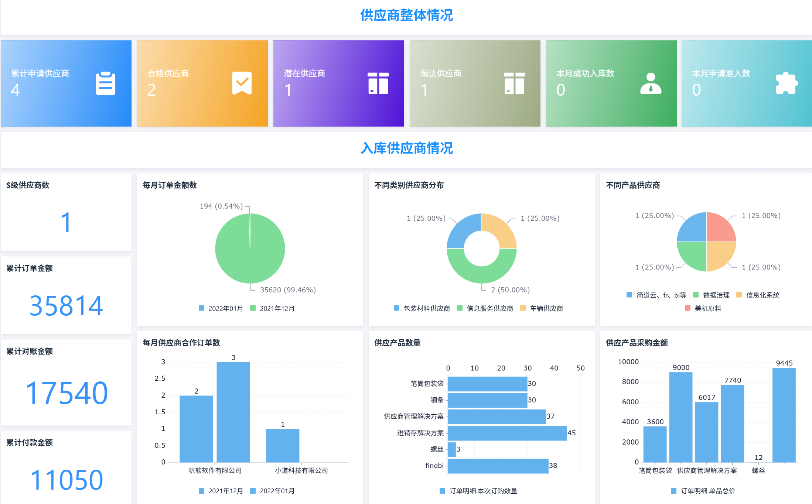Click the 累计订单金额 value 35814
Viewport: 812px width, 504px height.
66,306
